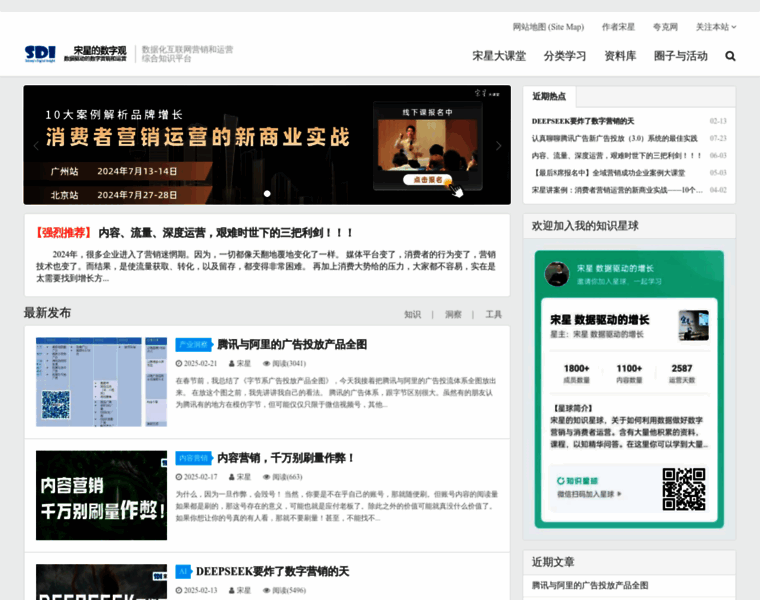
Task: Open thumbnail 内容营销 千万别刷量作弊
Action: pyautogui.click(x=101, y=495)
